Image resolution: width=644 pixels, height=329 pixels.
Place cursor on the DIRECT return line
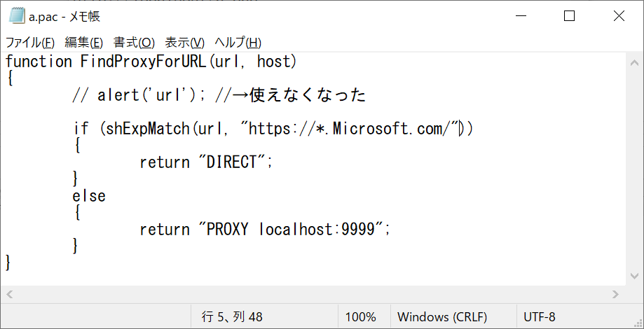pos(206,163)
